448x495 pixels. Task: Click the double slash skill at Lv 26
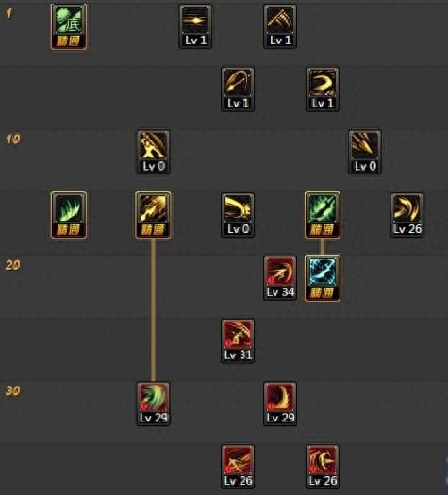tap(407, 215)
